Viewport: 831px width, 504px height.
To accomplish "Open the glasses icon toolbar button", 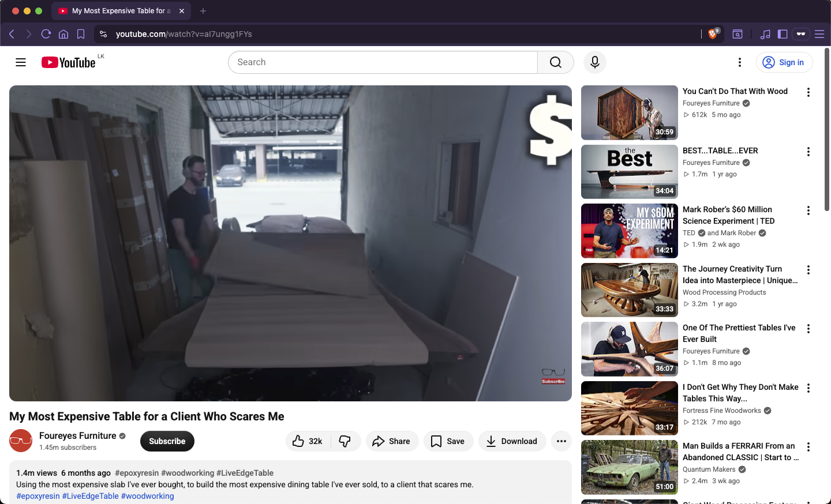I will (801, 34).
